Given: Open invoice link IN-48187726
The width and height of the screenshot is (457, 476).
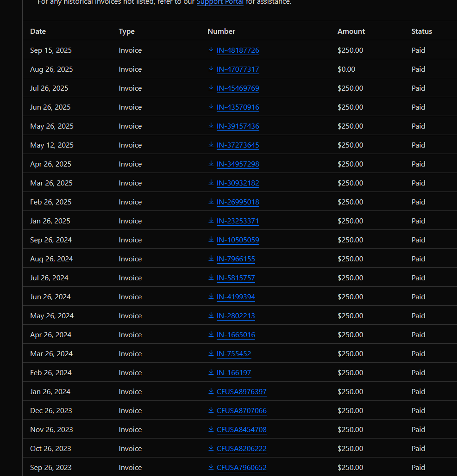Looking at the screenshot, I should click(238, 50).
